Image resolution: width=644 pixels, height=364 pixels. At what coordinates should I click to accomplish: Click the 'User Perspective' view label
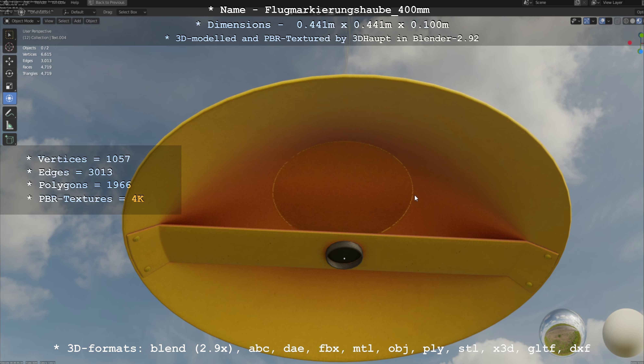coord(37,31)
